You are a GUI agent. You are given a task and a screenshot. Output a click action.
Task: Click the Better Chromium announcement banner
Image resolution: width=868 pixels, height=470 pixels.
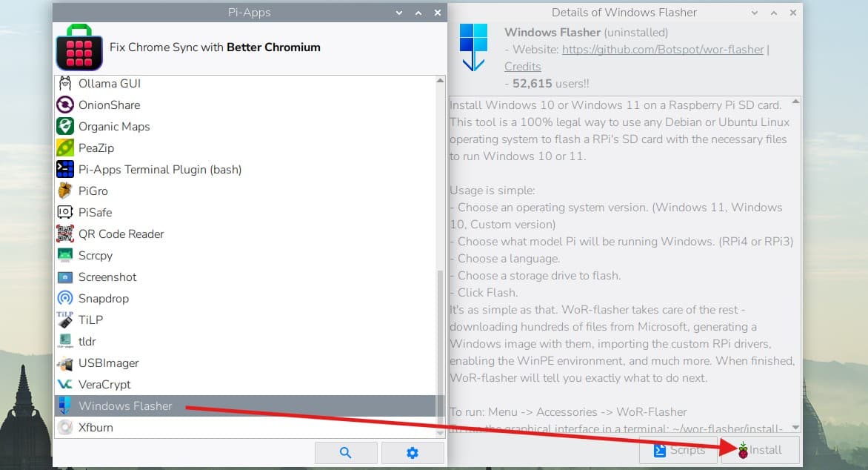tap(215, 47)
